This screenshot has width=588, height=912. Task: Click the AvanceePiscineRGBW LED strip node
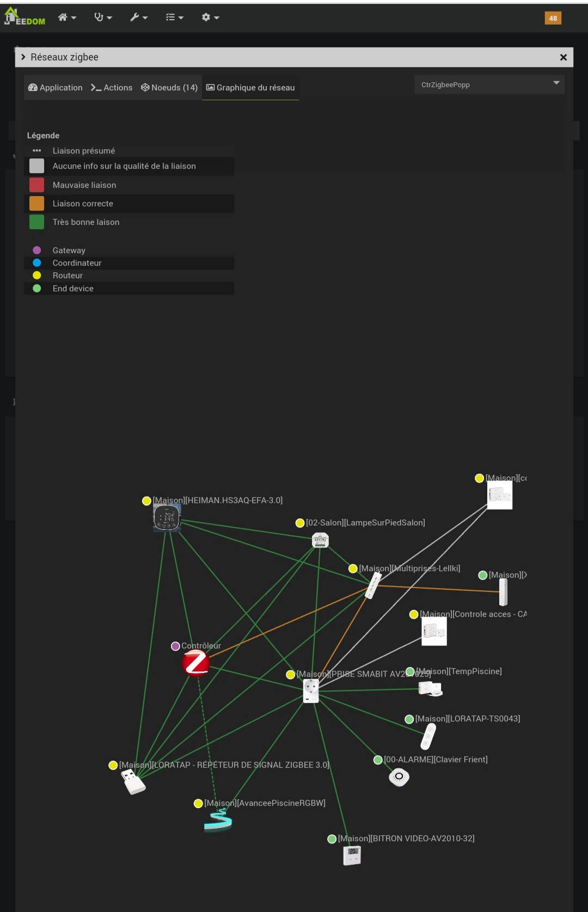click(218, 820)
